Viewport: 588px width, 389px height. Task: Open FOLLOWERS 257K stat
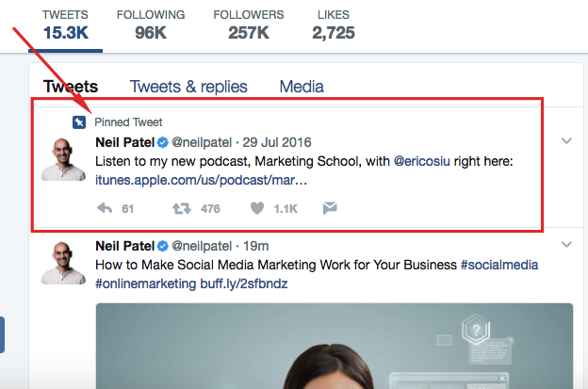click(x=249, y=24)
